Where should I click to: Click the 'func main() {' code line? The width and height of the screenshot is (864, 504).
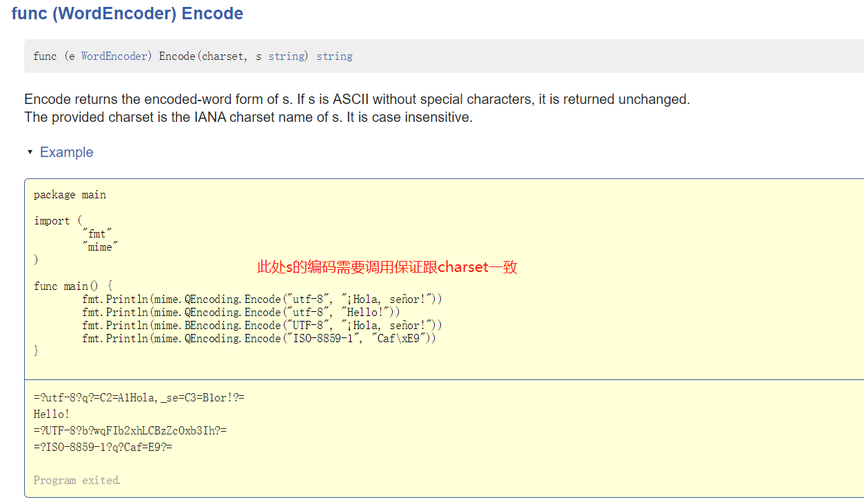point(72,286)
